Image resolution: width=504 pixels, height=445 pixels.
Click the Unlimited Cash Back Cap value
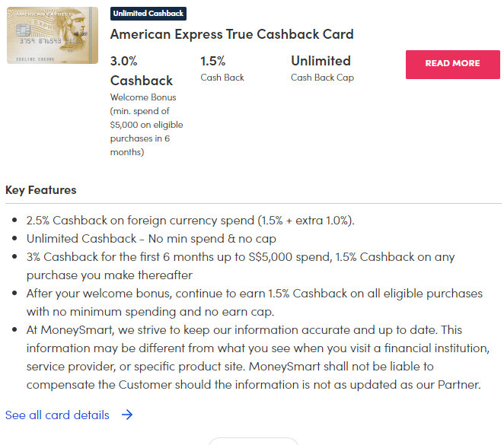click(x=321, y=61)
